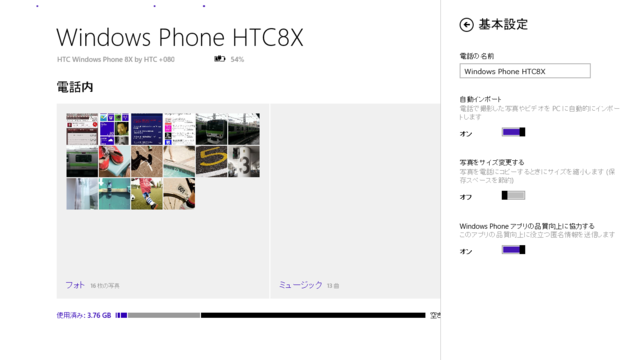Click the 使用済み: 3.76 GB storage label
This screenshot has height=360, width=640.
click(x=84, y=315)
